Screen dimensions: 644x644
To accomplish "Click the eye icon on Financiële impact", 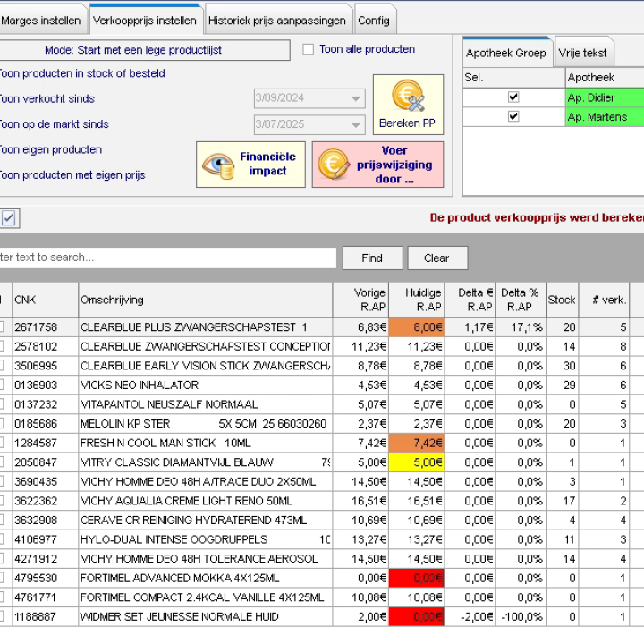I will click(218, 165).
